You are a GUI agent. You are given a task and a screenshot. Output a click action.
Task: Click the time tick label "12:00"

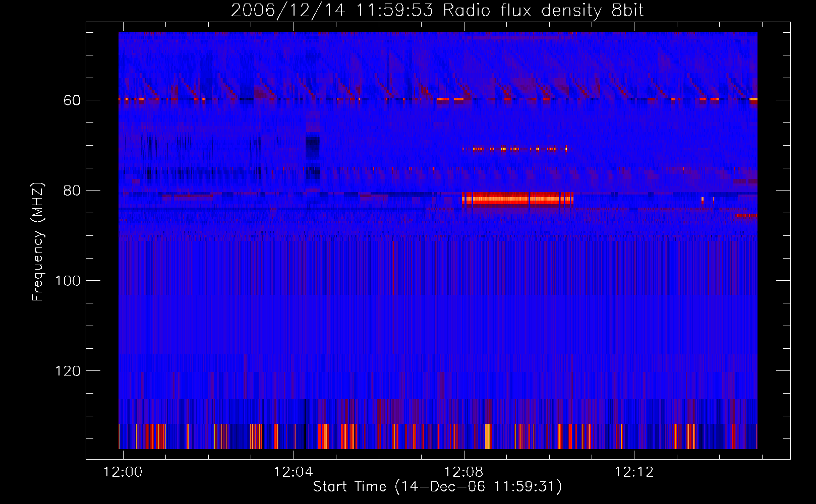123,472
